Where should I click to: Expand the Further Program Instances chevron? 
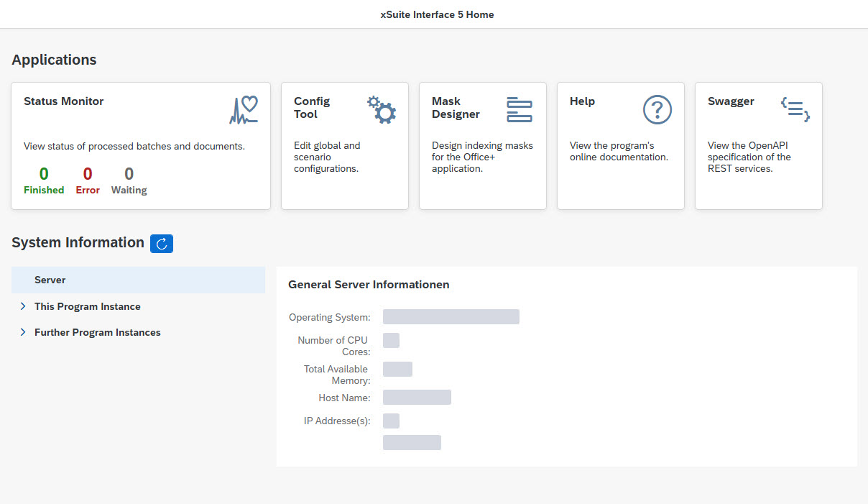pyautogui.click(x=23, y=332)
